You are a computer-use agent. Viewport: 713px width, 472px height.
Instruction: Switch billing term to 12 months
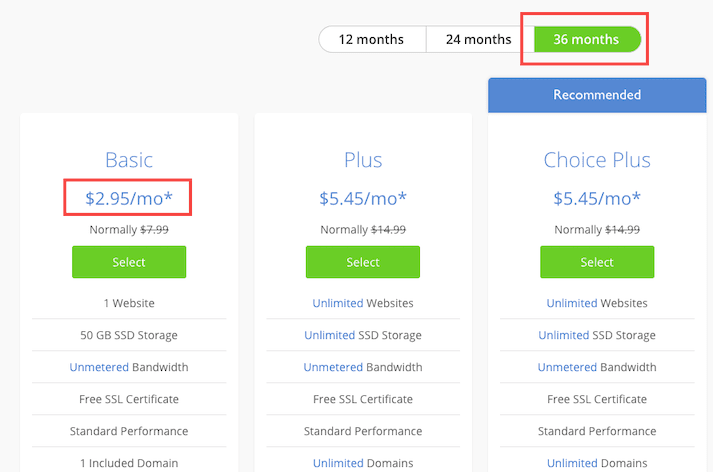coord(372,40)
